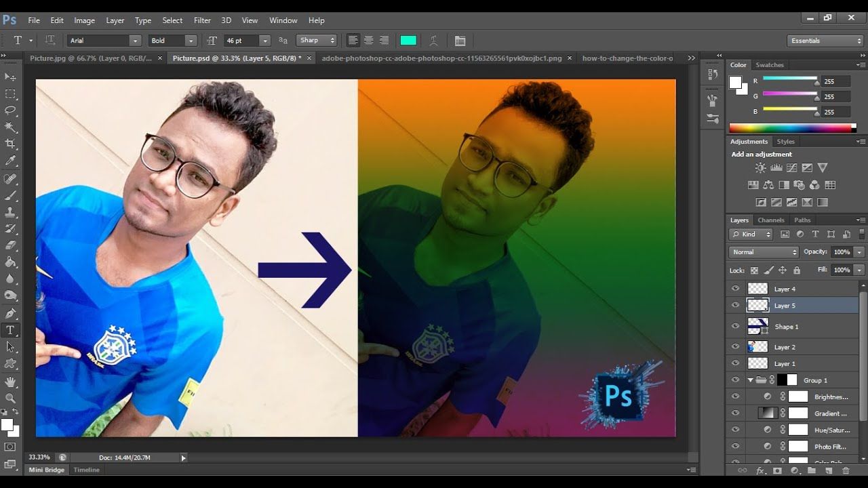Viewport: 868px width, 488px height.
Task: Collapse the Group 1 layer group
Action: click(x=750, y=380)
